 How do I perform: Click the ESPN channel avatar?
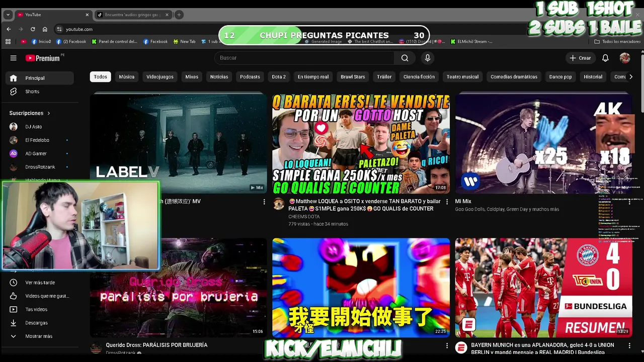coord(461,347)
